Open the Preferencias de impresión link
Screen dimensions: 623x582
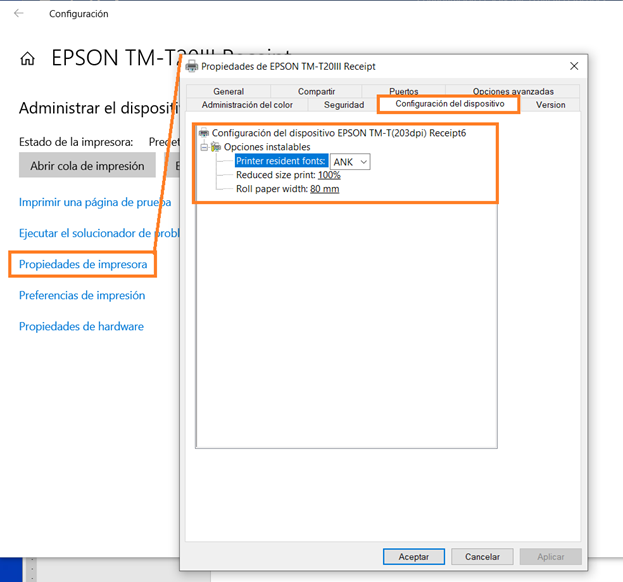tap(82, 295)
